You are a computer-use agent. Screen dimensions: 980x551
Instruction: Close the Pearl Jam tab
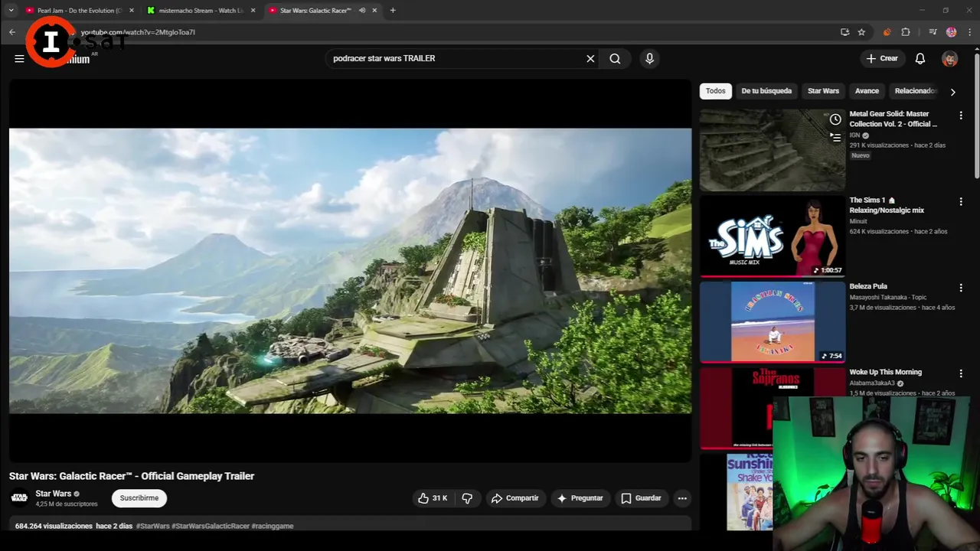(x=132, y=11)
